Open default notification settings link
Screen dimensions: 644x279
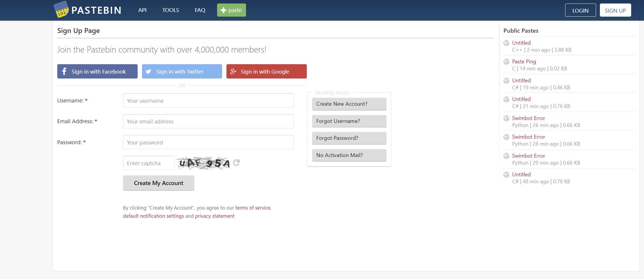[x=153, y=216]
